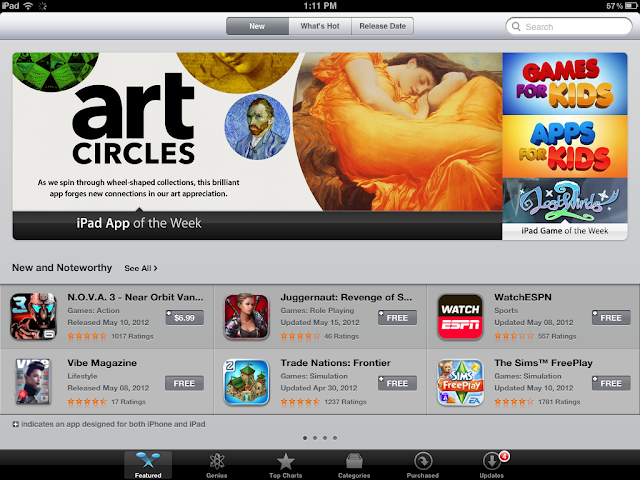Image resolution: width=640 pixels, height=480 pixels.
Task: Tap the Vibe Magazine cover icon
Action: tap(33, 381)
